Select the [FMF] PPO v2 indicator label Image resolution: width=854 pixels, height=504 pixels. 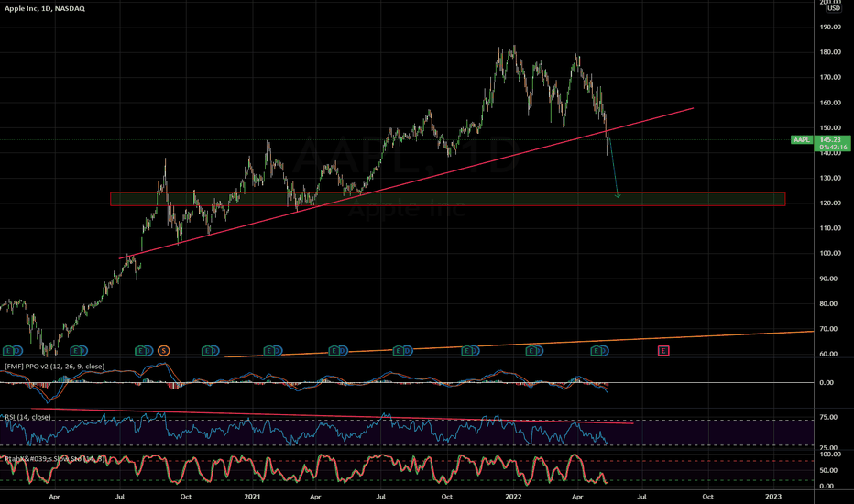[54, 367]
